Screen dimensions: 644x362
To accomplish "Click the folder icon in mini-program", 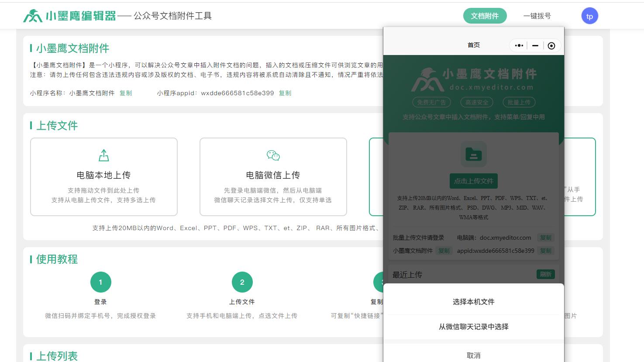I will pyautogui.click(x=474, y=154).
